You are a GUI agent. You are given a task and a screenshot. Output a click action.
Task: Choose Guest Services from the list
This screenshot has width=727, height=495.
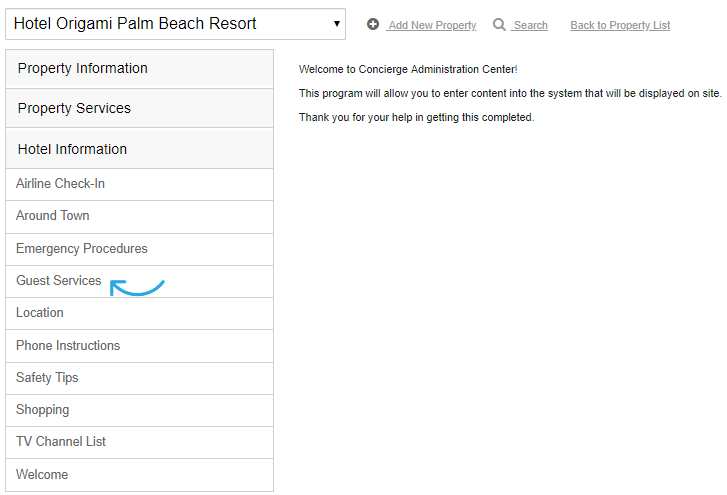pyautogui.click(x=140, y=281)
